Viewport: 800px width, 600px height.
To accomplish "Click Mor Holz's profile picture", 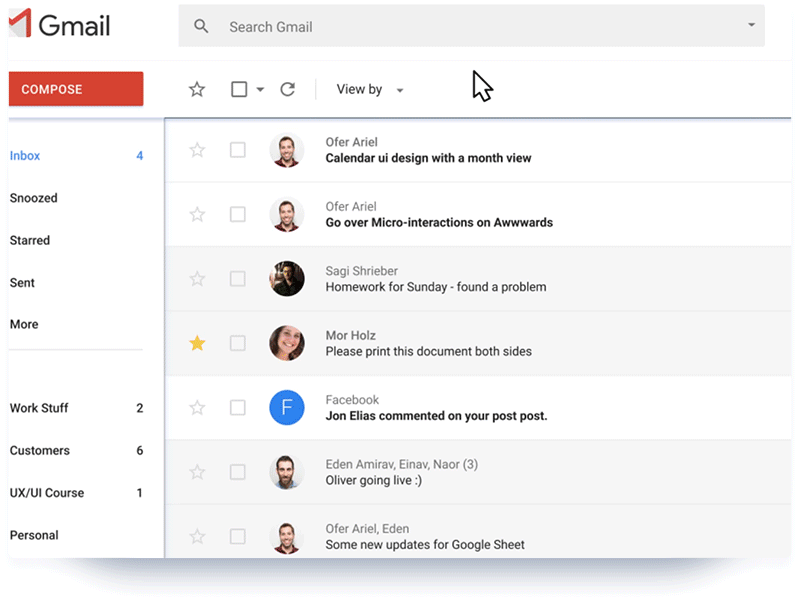I will click(287, 343).
